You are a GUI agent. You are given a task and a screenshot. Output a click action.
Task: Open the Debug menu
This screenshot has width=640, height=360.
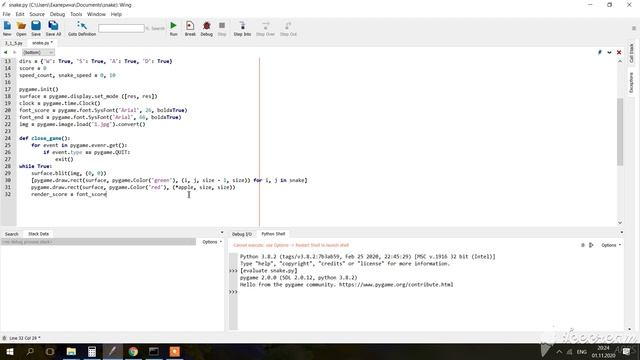[58, 14]
